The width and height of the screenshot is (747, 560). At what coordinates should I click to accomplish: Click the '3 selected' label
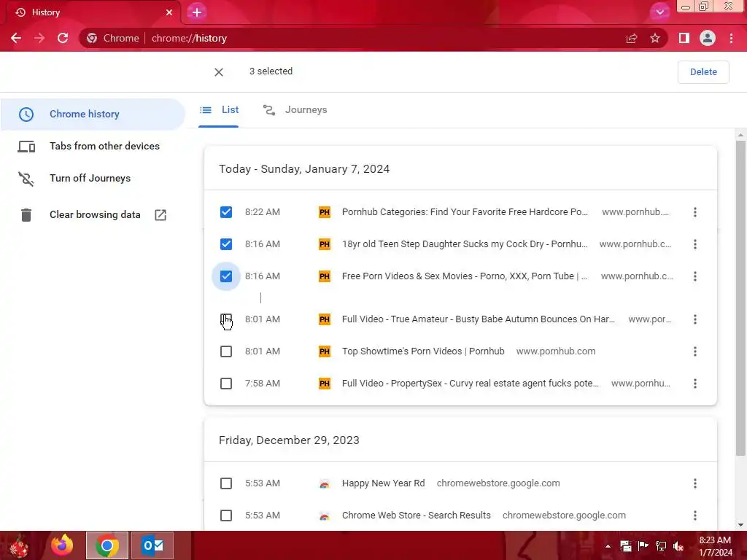[271, 71]
